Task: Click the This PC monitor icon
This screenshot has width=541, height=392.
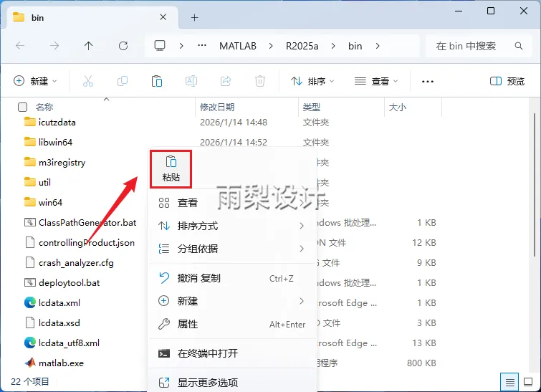Action: [x=160, y=46]
